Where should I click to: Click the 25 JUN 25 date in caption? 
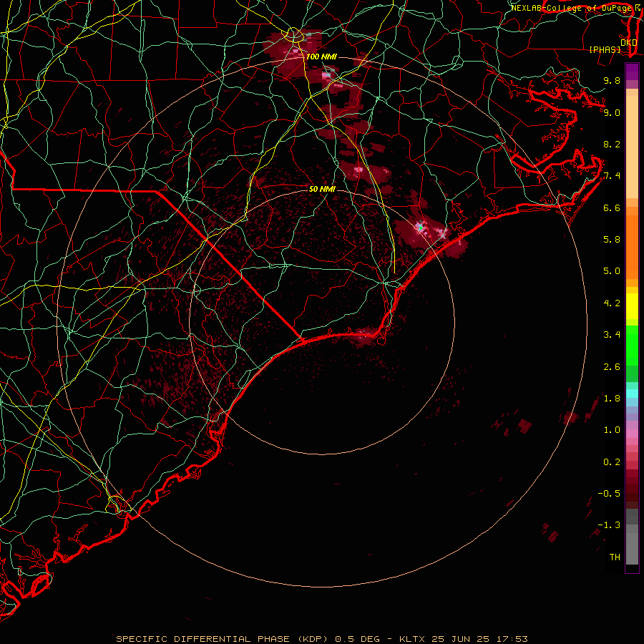pyautogui.click(x=459, y=639)
